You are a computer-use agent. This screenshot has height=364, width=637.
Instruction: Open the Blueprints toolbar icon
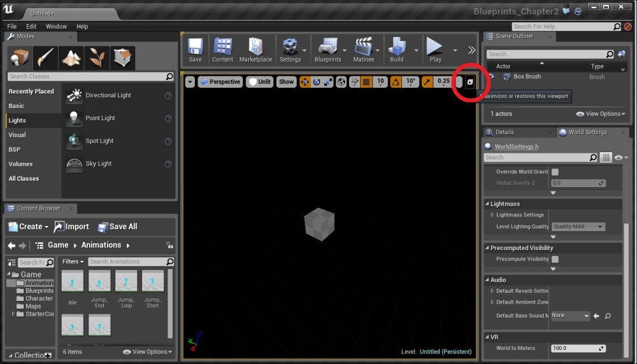pyautogui.click(x=328, y=50)
